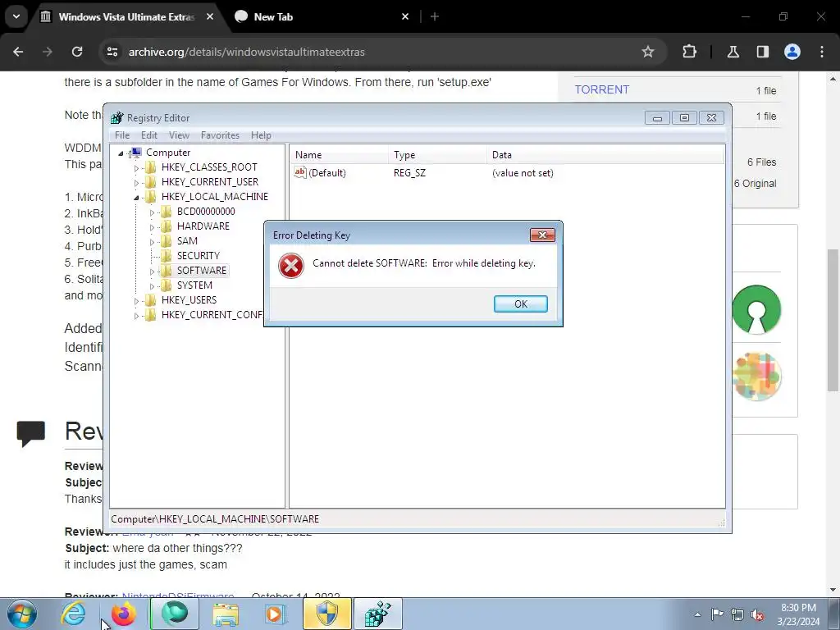This screenshot has width=840, height=630.
Task: Launch Firefox from taskbar
Action: pos(123,614)
